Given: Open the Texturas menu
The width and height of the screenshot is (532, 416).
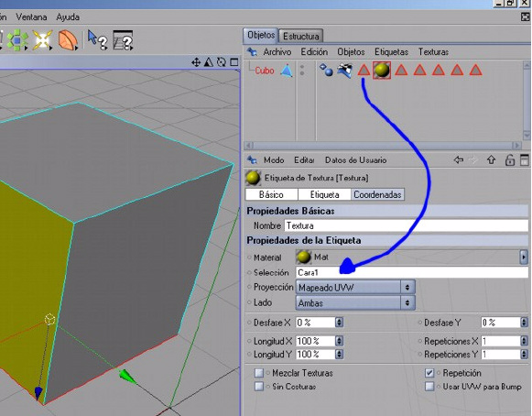Looking at the screenshot, I should click(x=433, y=51).
